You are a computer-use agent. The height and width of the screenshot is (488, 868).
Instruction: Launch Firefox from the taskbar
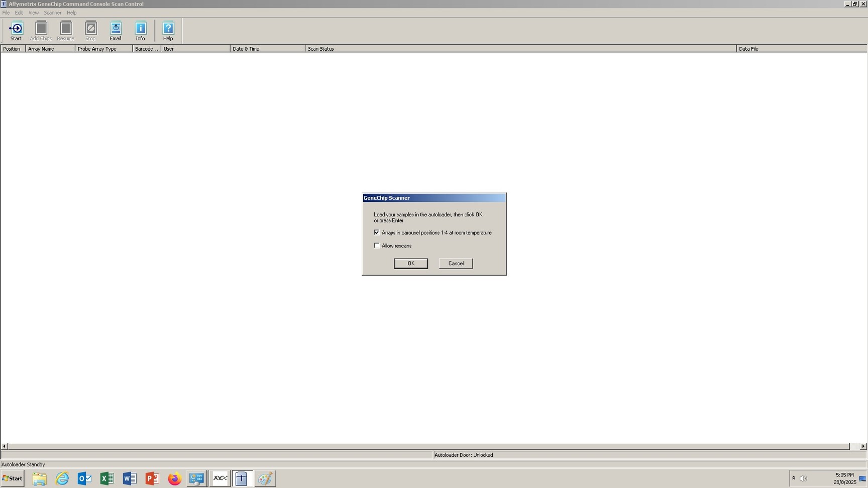tap(174, 478)
